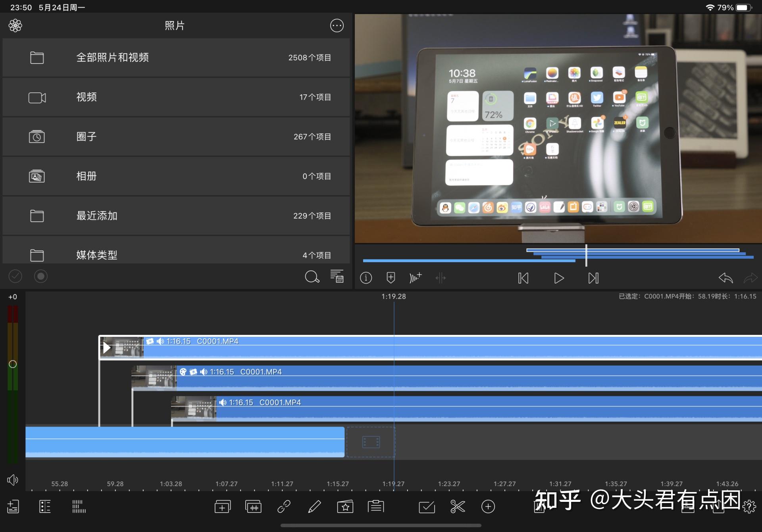Adjust the master volume knob circle

13,364
